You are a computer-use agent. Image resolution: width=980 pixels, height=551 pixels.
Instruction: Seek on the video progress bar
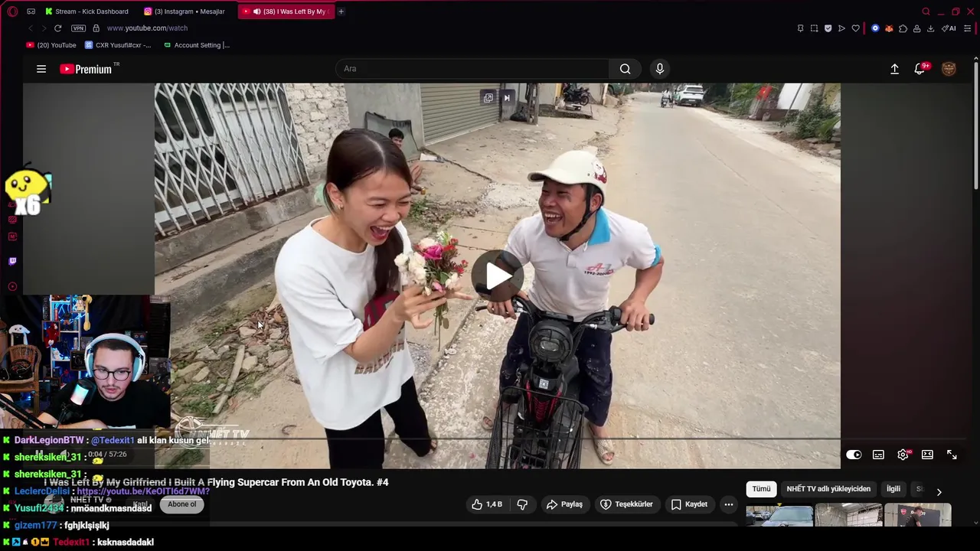(x=498, y=439)
